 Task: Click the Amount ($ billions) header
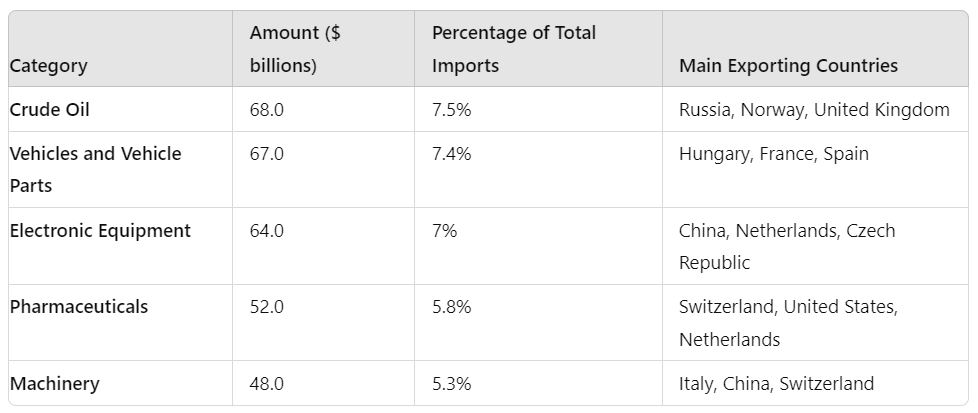[x=295, y=49]
